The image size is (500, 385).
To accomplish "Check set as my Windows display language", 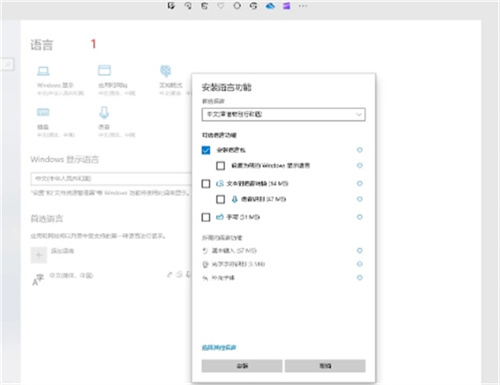I will click(x=221, y=166).
